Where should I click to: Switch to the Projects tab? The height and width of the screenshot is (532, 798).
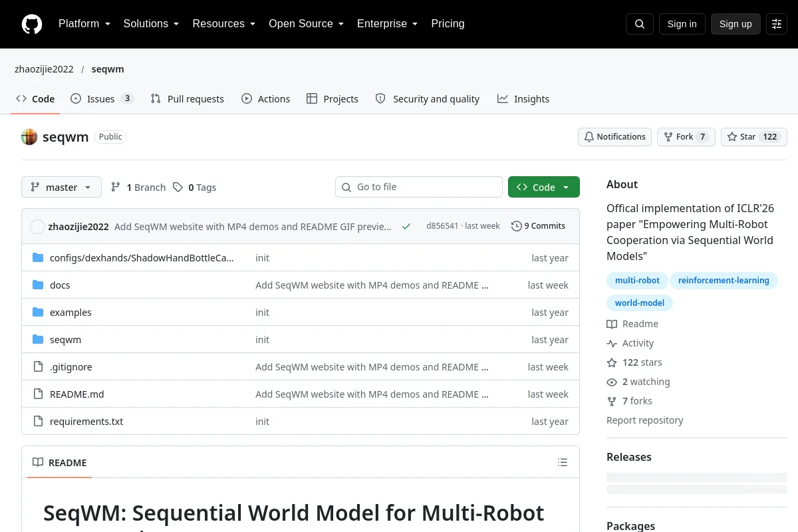[332, 98]
